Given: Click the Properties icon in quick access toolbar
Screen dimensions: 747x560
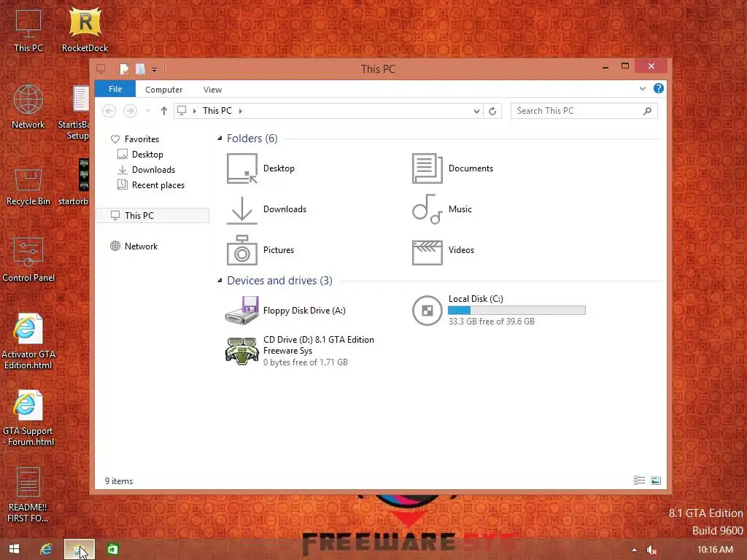Looking at the screenshot, I should click(124, 69).
